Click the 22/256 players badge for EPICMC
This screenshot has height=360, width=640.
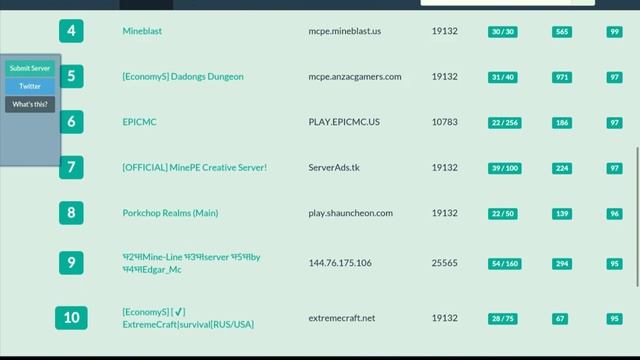pos(504,123)
